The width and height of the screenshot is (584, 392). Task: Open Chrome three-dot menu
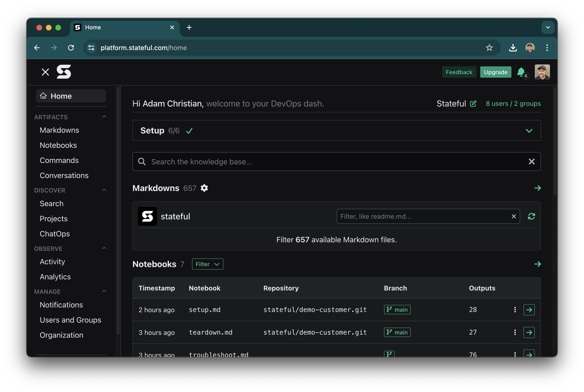click(x=547, y=47)
